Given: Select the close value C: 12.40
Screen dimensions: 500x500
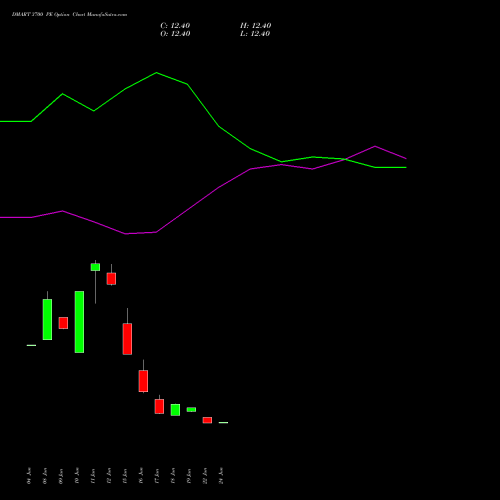Looking at the screenshot, I should pos(175,26).
